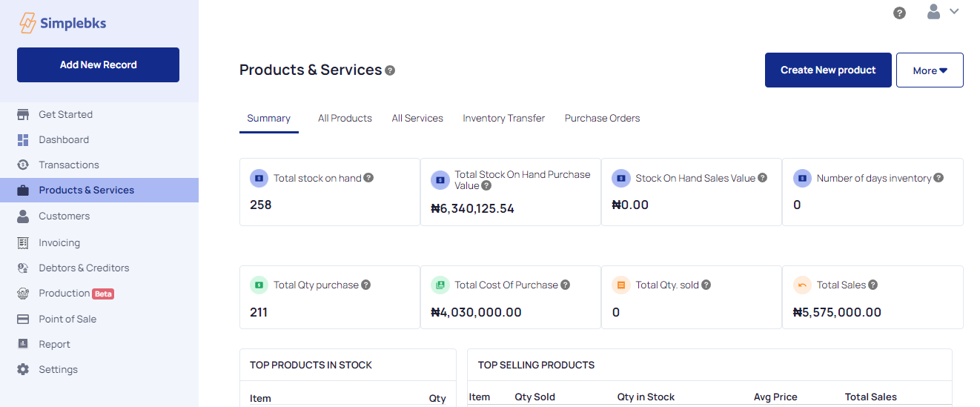
Task: Click the help icon next to Total Qty. sold
Action: click(706, 285)
